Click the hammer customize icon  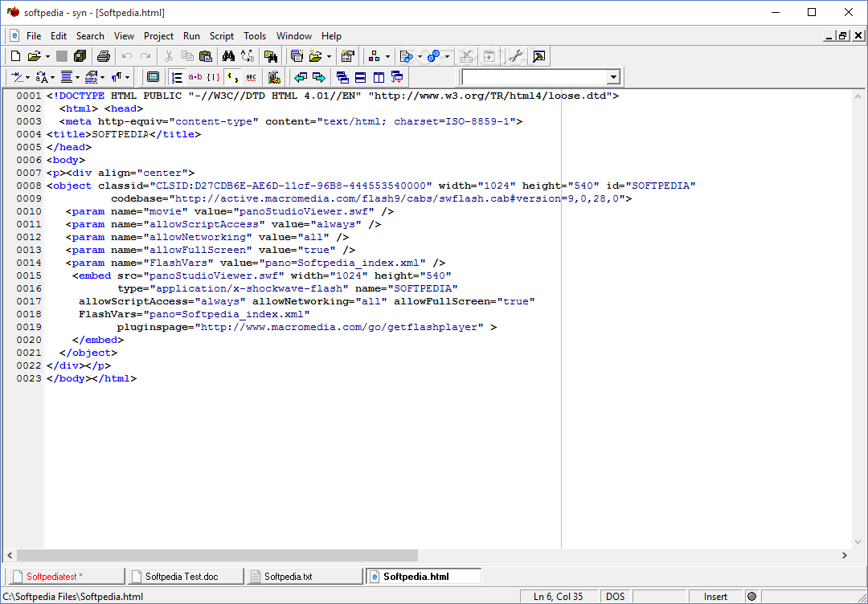tap(538, 56)
